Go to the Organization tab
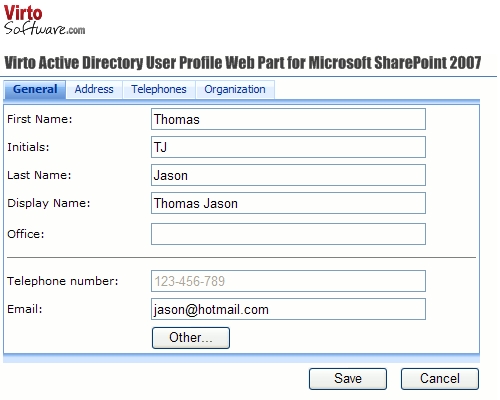Viewport: 500px width, 400px height. pyautogui.click(x=235, y=89)
